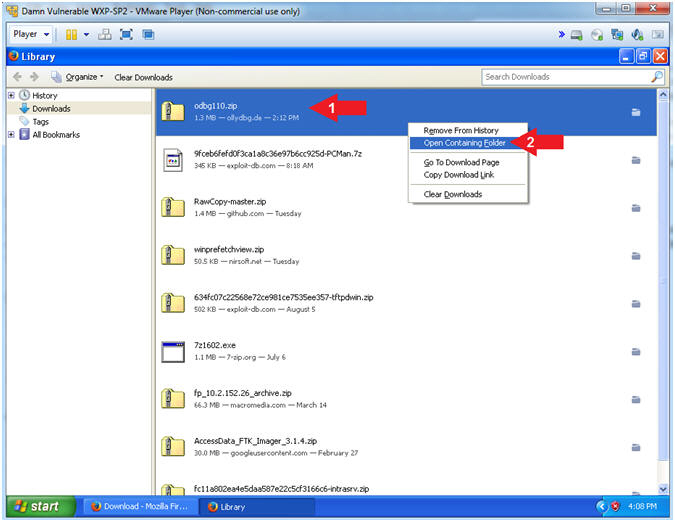Click open-folder icon for PCMan.7z row
The image size is (675, 522).
(636, 160)
